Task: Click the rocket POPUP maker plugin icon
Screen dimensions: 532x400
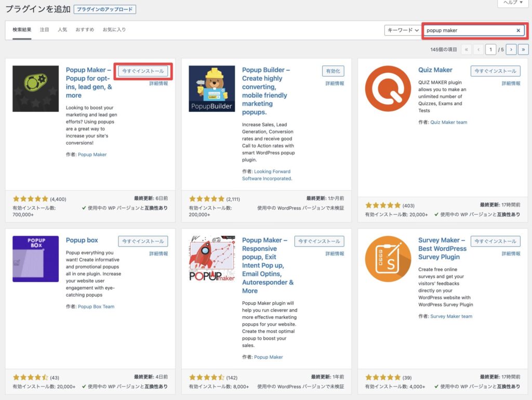Action: pyautogui.click(x=212, y=259)
